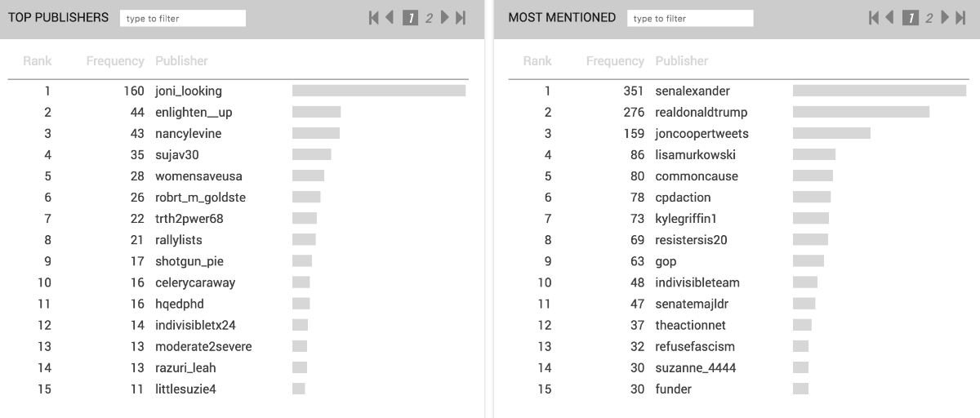The image size is (980, 418).
Task: Select page 1 in Most Mentioned panel
Action: 910,18
